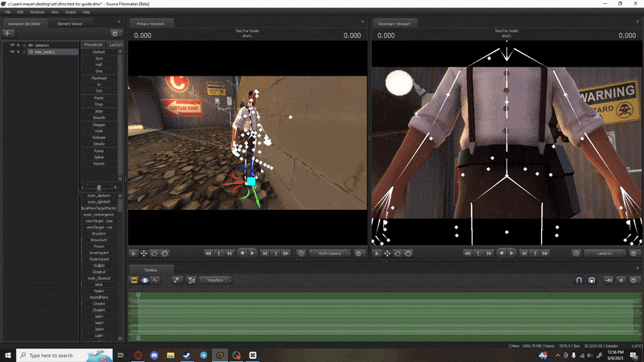
Task: Toggle timeline snap magnet icon
Action: (x=579, y=280)
